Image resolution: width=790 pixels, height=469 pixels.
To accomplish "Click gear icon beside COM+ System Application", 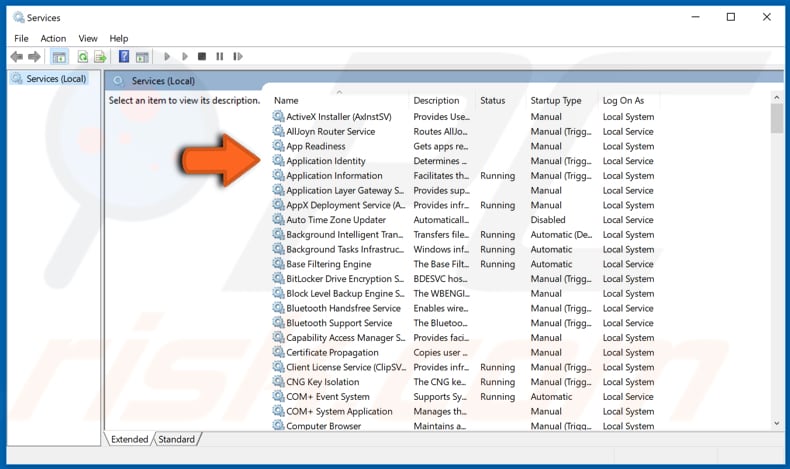I will [x=278, y=411].
